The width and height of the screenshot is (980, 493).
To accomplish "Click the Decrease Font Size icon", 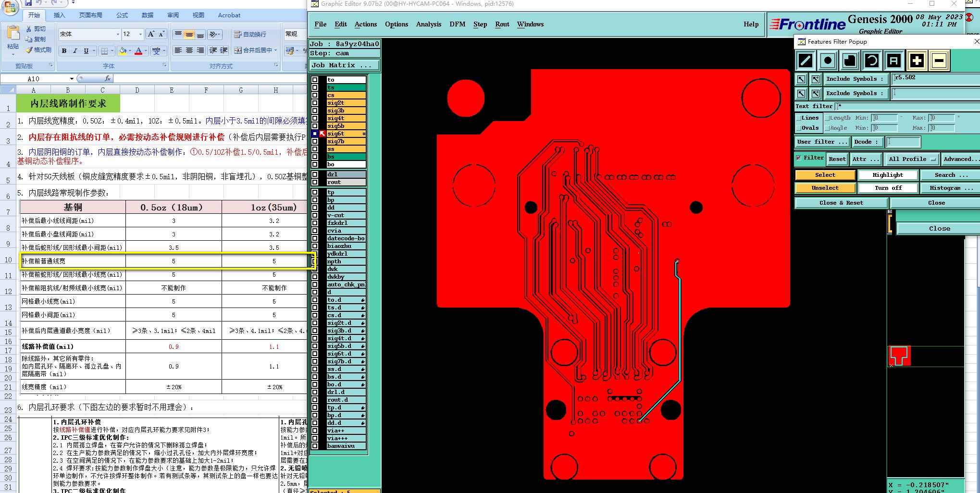I will 161,34.
